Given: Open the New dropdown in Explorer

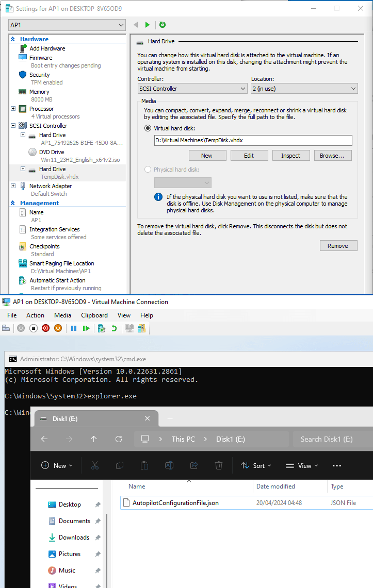Looking at the screenshot, I should pyautogui.click(x=57, y=465).
